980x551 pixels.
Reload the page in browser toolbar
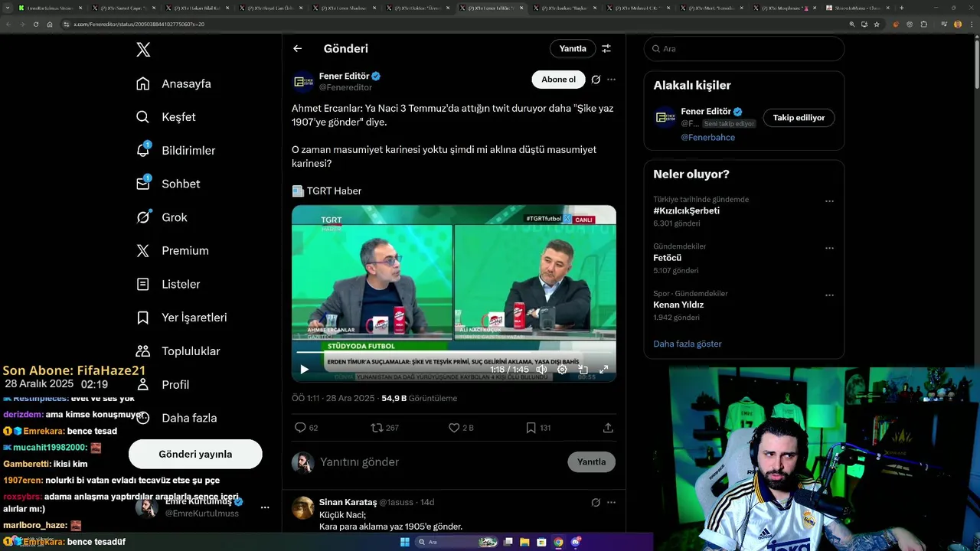click(x=35, y=24)
